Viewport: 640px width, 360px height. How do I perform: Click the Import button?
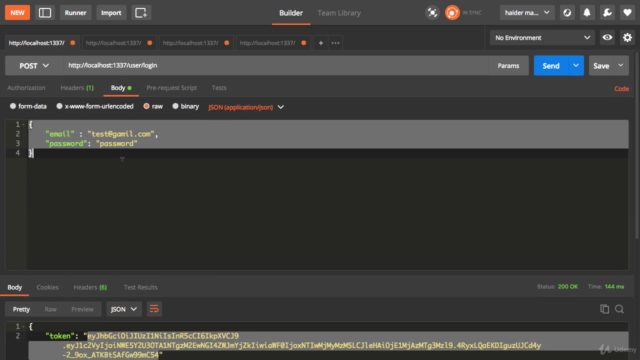point(111,13)
